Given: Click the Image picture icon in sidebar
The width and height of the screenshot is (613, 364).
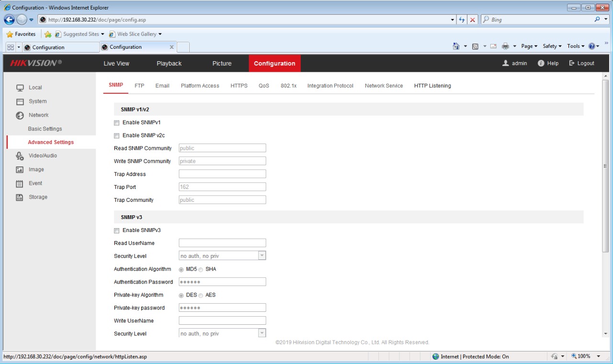Looking at the screenshot, I should pos(20,170).
